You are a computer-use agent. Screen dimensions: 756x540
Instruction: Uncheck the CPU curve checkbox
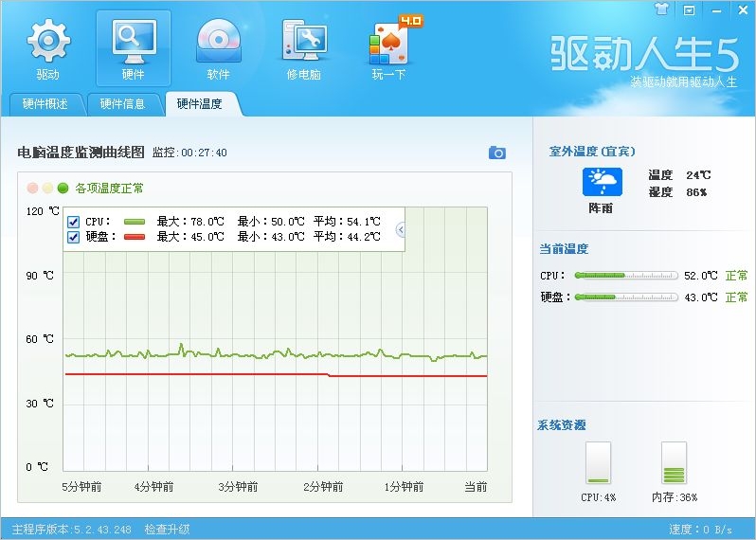(x=73, y=222)
